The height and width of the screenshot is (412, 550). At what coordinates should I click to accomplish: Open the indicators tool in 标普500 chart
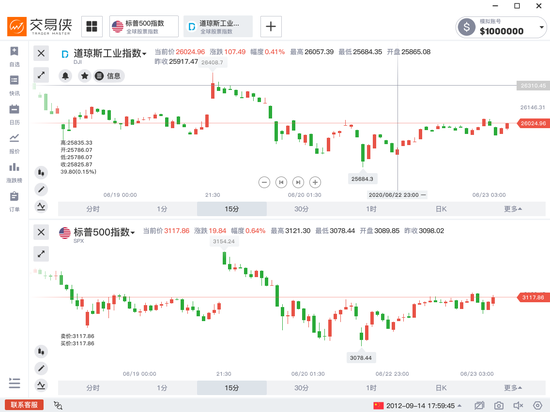pos(41,385)
